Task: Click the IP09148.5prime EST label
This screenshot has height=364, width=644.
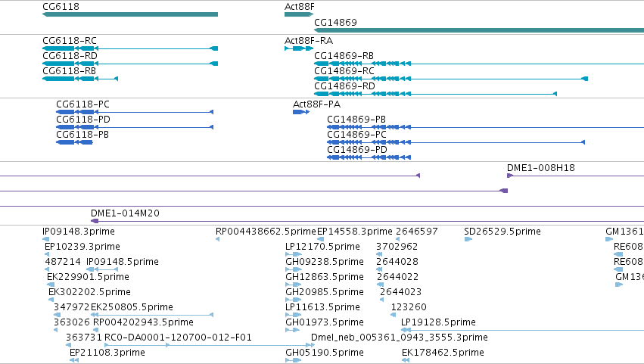Action: tap(123, 262)
